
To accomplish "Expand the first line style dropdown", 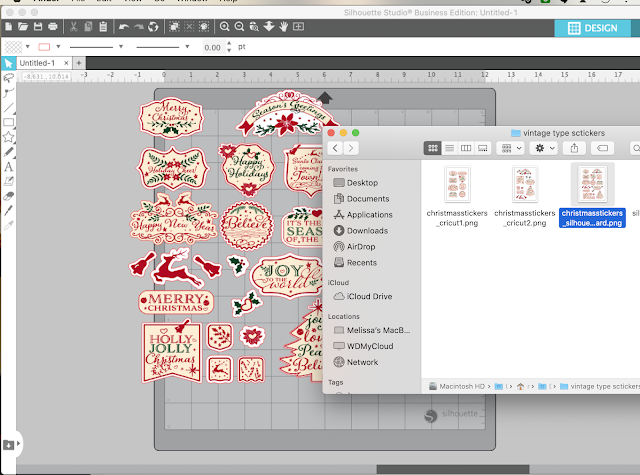I will [x=121, y=47].
